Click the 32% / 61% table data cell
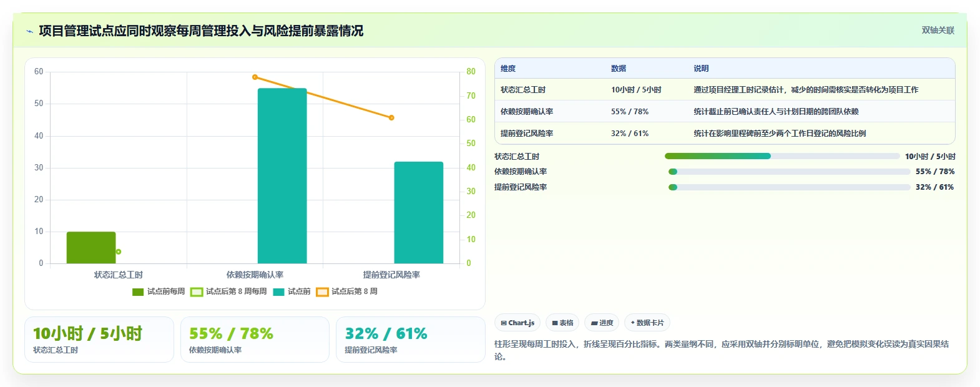 [x=630, y=134]
